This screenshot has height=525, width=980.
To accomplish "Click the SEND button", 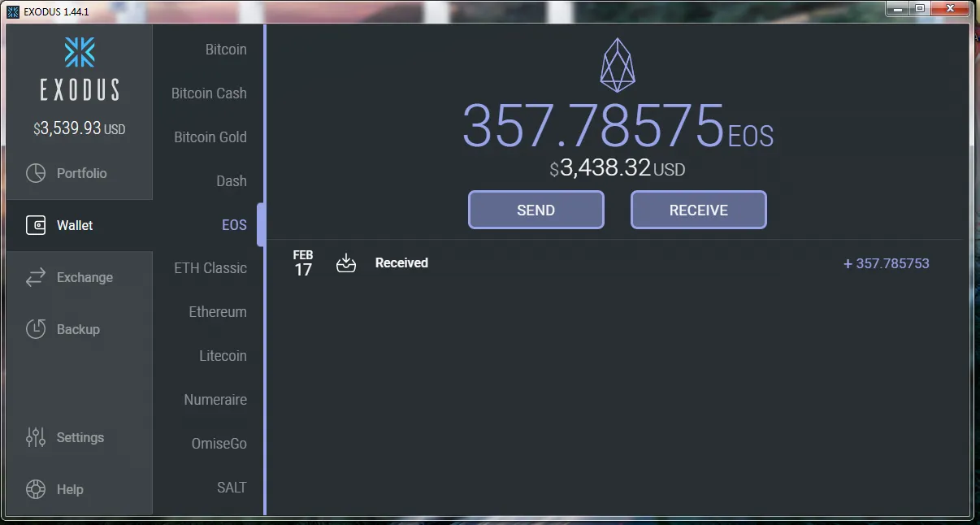I will [536, 210].
